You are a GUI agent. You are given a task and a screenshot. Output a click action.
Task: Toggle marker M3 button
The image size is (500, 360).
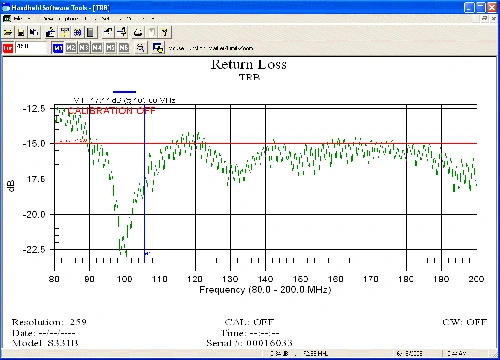click(x=84, y=48)
